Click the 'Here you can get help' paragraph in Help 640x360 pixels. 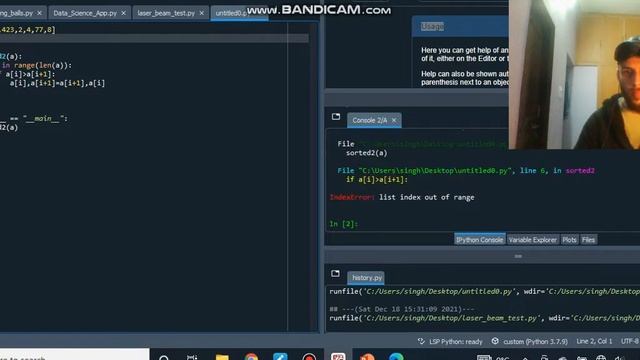coord(465,54)
